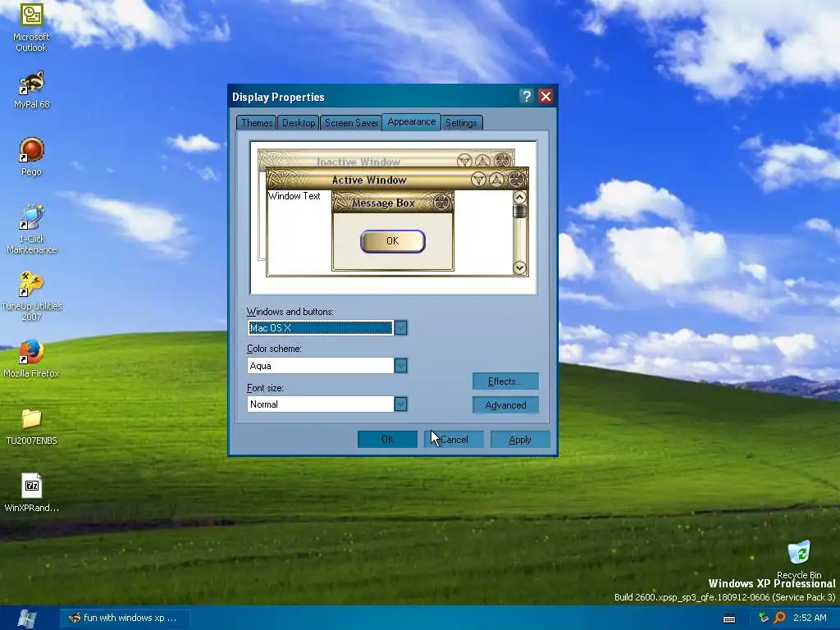The height and width of the screenshot is (630, 840).
Task: Close the Display Properties dialog
Action: [546, 97]
